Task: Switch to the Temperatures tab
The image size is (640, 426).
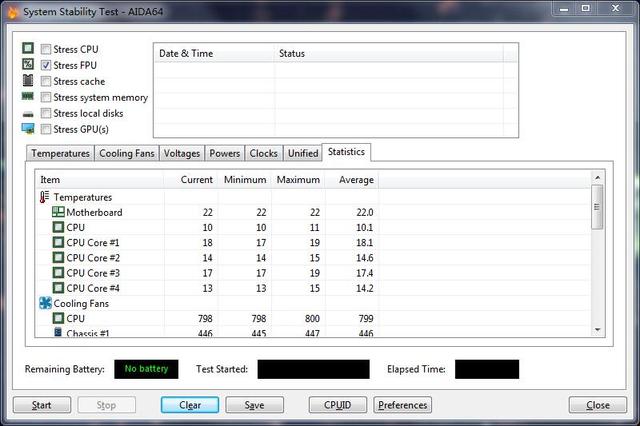Action: (60, 153)
